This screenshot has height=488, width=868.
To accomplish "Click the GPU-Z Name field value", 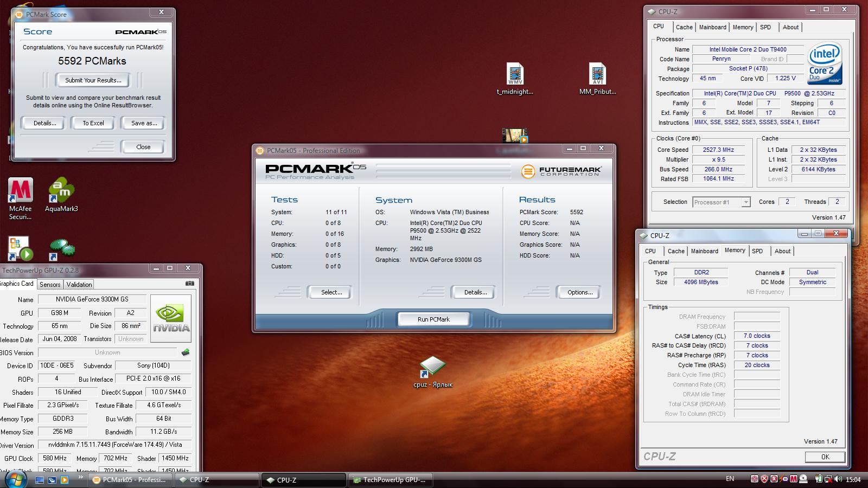I will pyautogui.click(x=92, y=299).
